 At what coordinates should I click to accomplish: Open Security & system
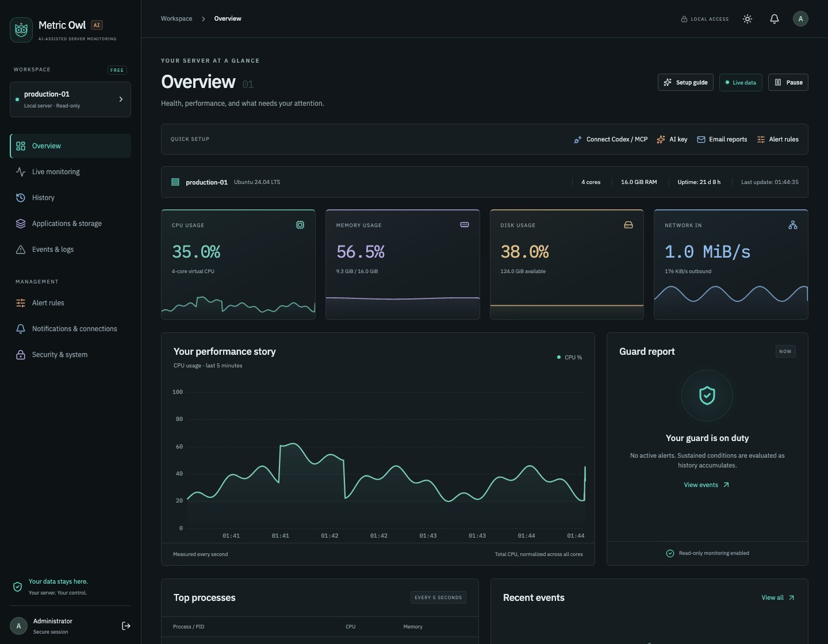click(x=70, y=355)
